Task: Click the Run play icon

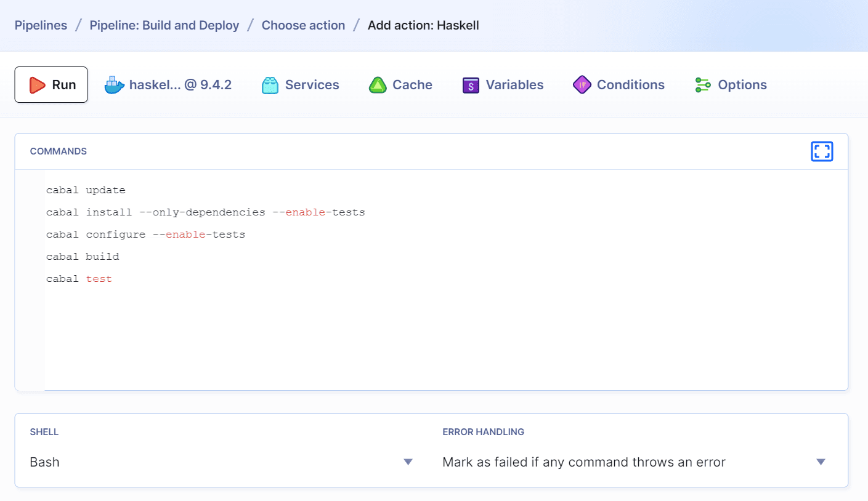Action: [x=36, y=85]
